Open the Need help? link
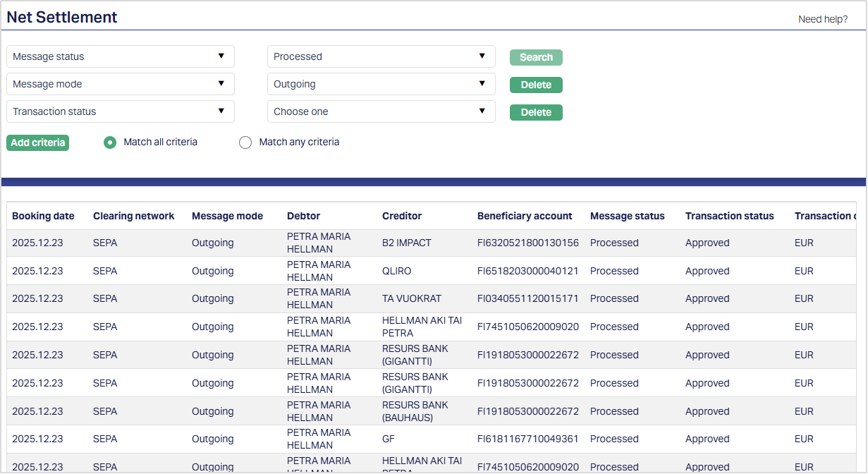The height and width of the screenshot is (474, 868). [x=823, y=19]
